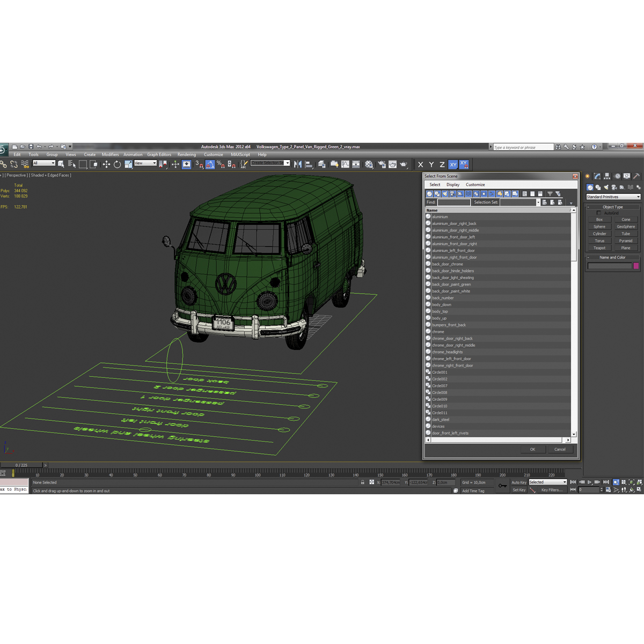
Task: Toggle Display Lights filter in Select From Scene
Action: (x=445, y=194)
